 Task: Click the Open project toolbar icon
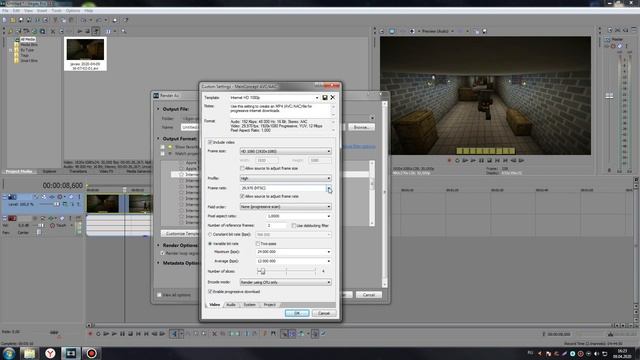click(13, 20)
